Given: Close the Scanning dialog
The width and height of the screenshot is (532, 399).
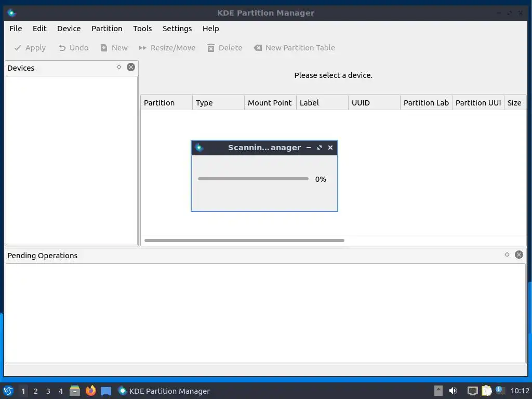Looking at the screenshot, I should [330, 148].
